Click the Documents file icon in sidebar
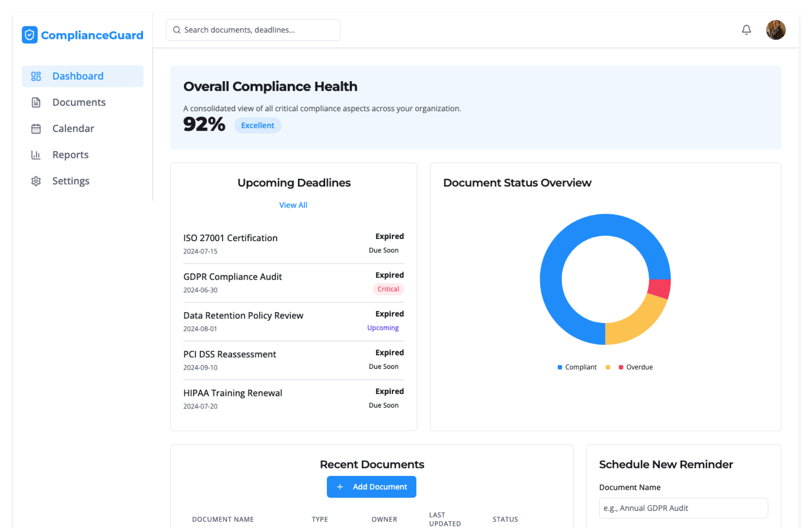 pyautogui.click(x=36, y=102)
